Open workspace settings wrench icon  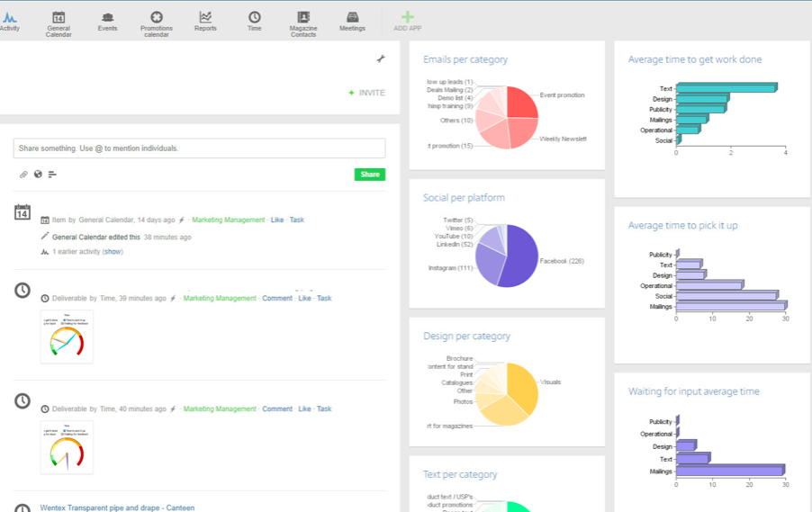point(381,58)
